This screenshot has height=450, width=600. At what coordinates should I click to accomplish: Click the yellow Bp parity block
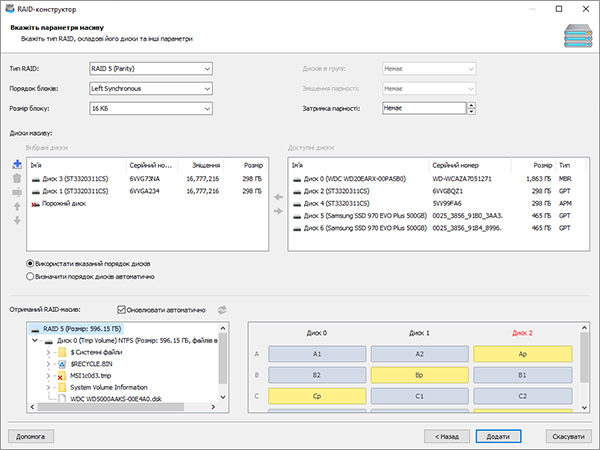(419, 375)
